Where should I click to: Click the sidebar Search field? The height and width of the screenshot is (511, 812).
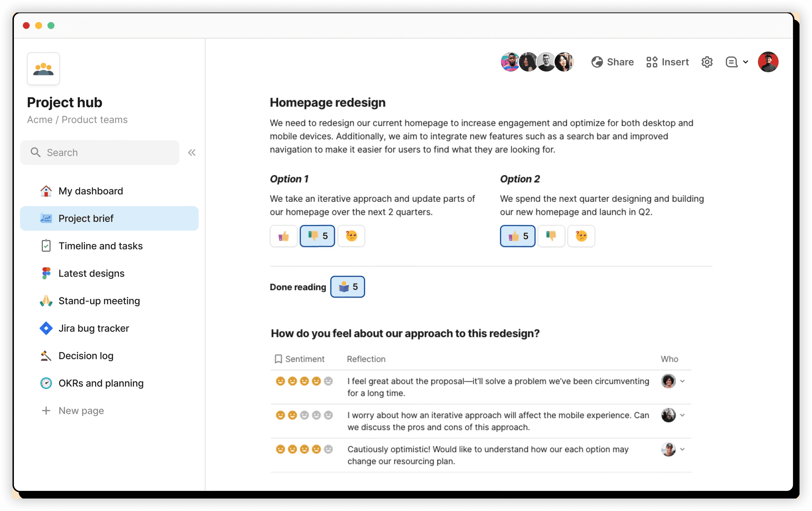pyautogui.click(x=100, y=153)
